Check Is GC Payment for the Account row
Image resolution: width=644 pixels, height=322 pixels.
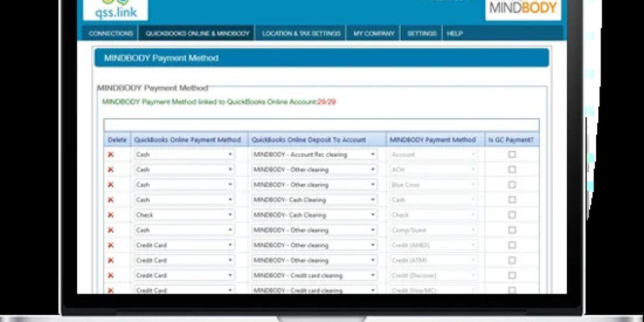click(x=513, y=154)
